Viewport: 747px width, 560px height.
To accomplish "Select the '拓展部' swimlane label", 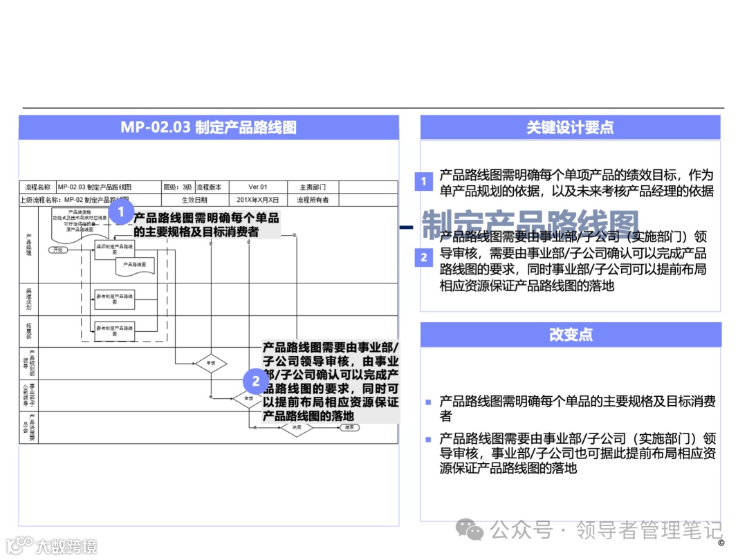I will 28,331.
